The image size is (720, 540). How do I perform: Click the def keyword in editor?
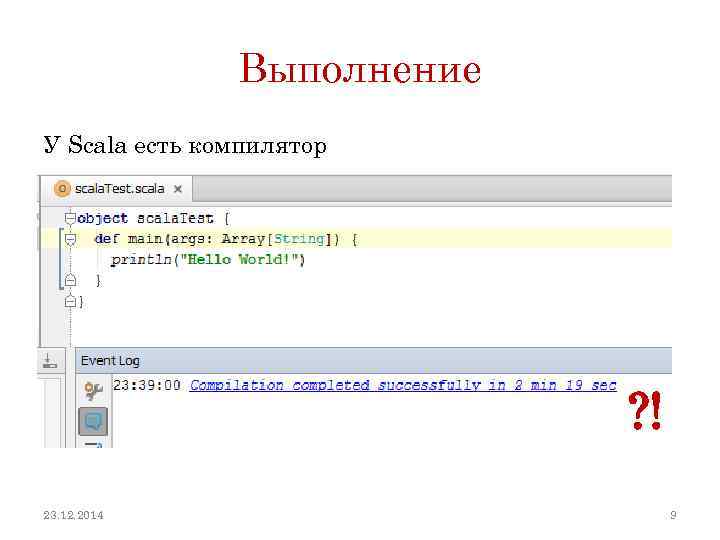pos(107,239)
